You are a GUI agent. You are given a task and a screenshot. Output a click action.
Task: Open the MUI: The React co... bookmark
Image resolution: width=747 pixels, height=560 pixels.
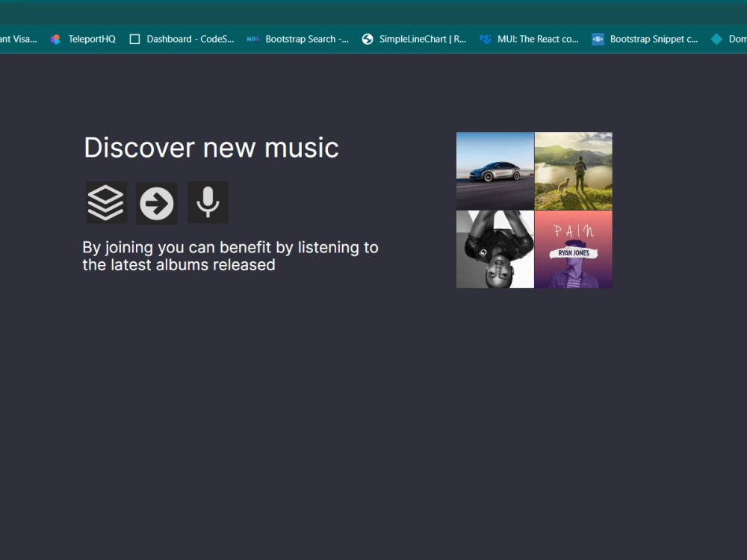[530, 39]
